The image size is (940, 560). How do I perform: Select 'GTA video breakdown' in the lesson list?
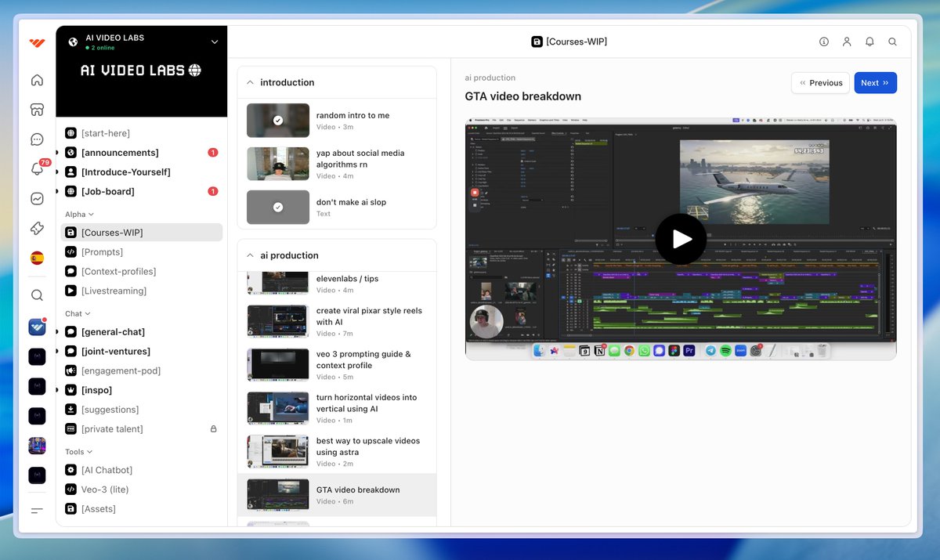pyautogui.click(x=337, y=495)
